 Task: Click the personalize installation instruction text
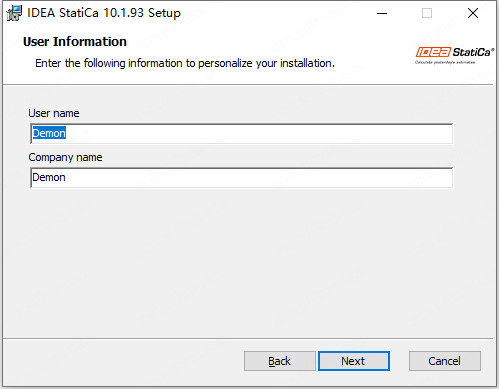tap(185, 63)
